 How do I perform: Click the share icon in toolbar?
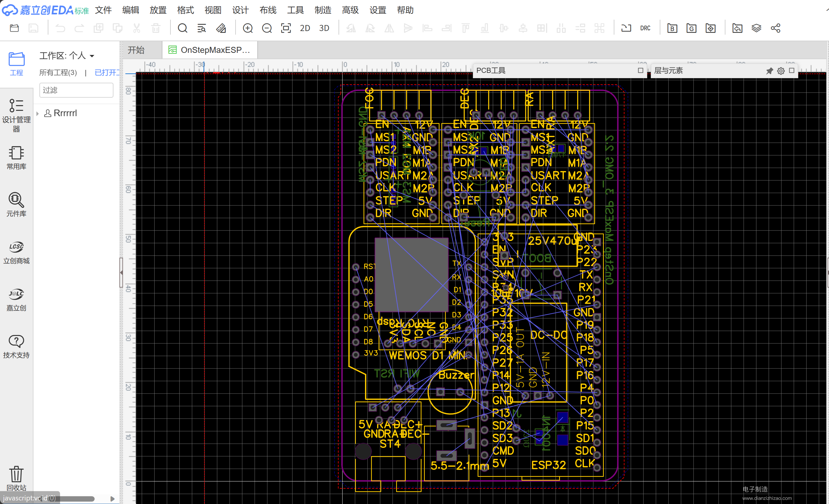point(776,28)
